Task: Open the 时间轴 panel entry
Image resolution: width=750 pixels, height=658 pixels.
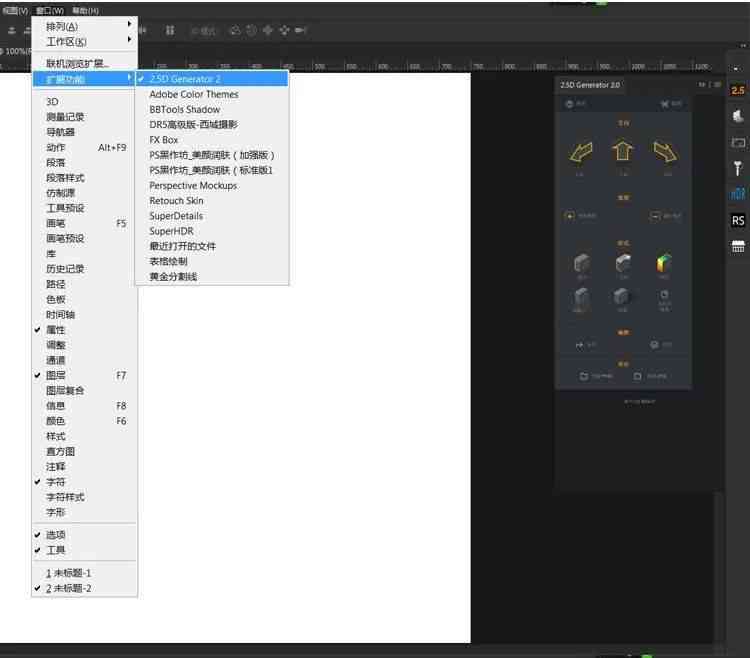Action: click(x=84, y=315)
